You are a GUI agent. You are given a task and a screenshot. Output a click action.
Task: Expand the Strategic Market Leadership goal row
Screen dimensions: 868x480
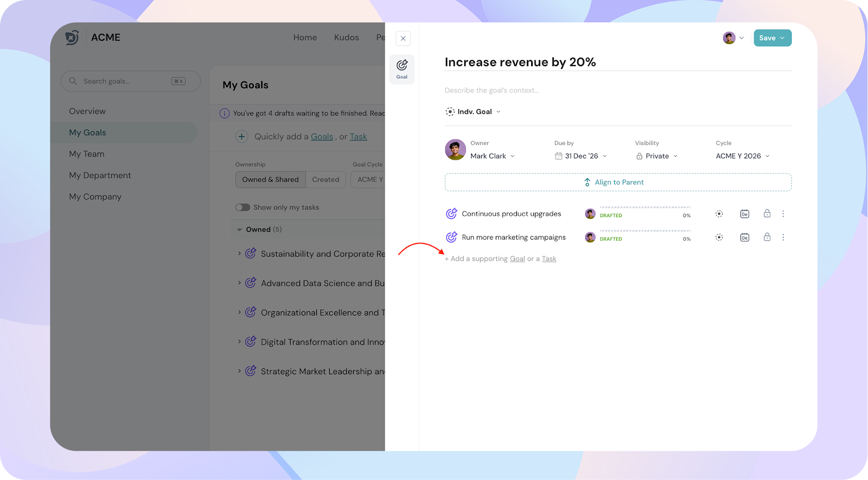[x=239, y=370]
